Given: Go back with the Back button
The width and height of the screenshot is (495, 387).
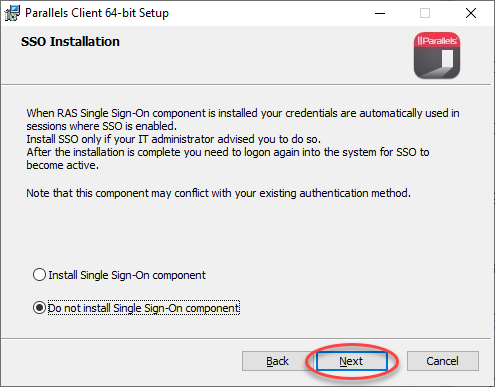Looking at the screenshot, I should click(x=277, y=361).
